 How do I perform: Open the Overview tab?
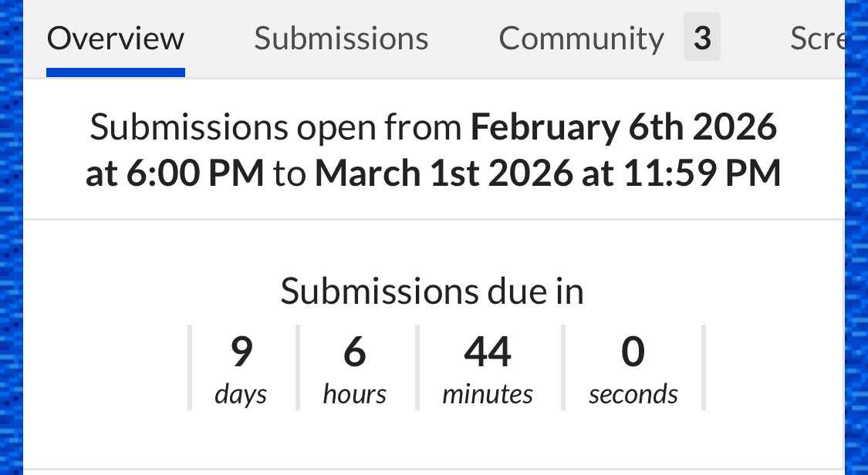(x=116, y=38)
